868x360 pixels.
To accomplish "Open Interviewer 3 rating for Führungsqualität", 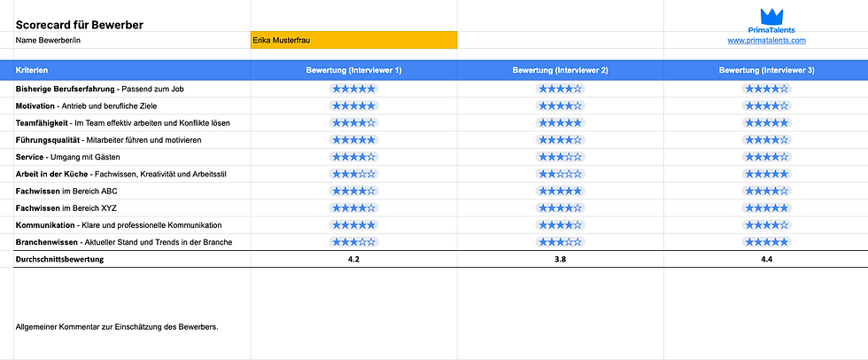I will click(767, 140).
